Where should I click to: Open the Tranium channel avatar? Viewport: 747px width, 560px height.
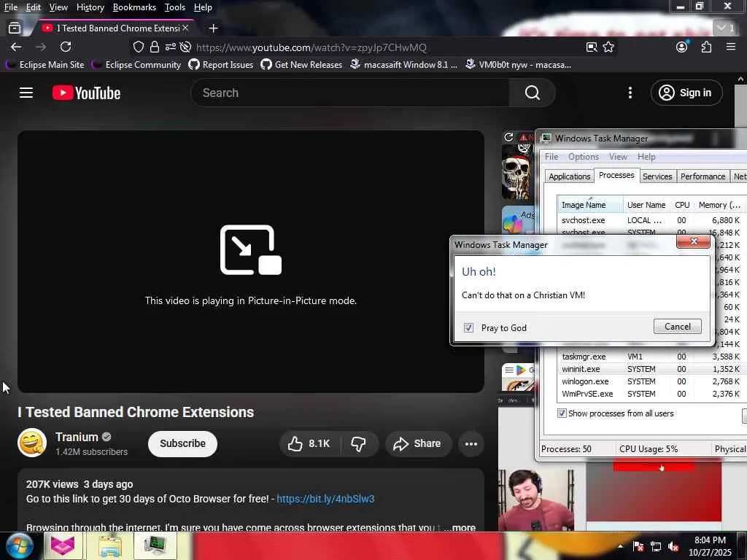32,443
